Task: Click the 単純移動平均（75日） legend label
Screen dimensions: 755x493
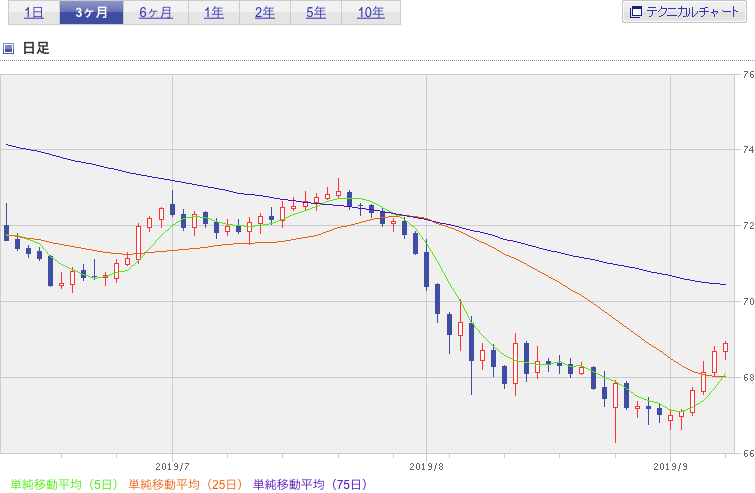Action: (310, 484)
